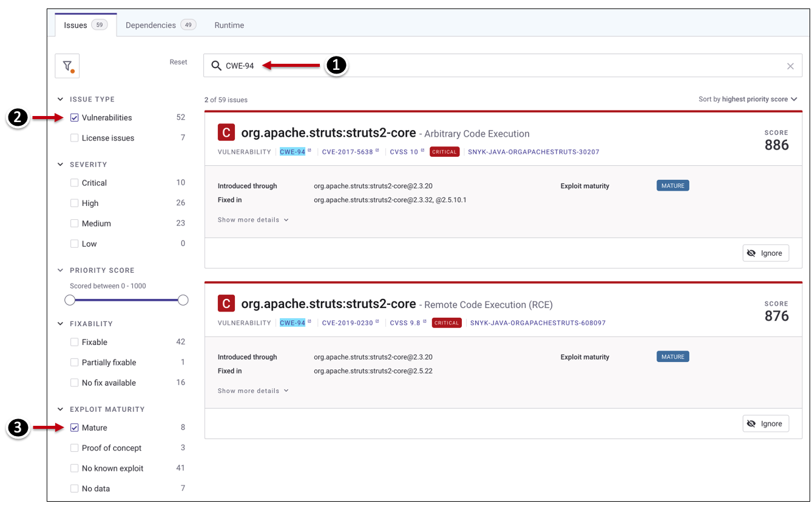Switch to the Issues tab
Viewport: 812px width, 506px height.
click(x=86, y=25)
